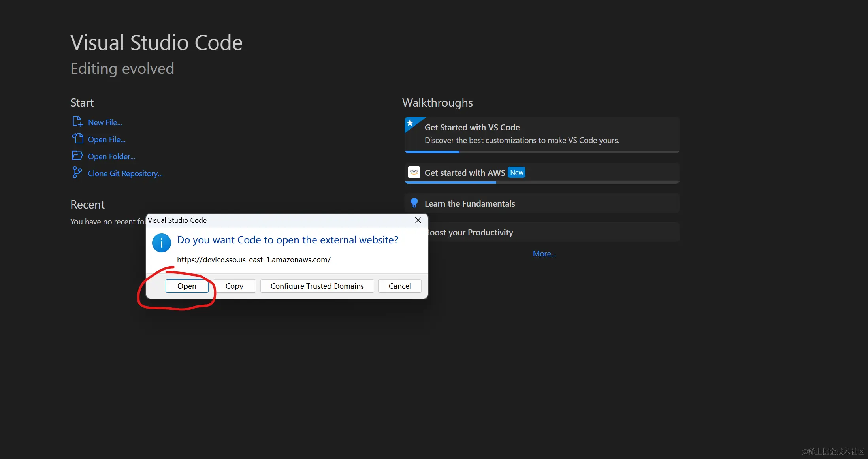The image size is (868, 459).
Task: Click the amazonaws.com URL text in dialog
Action: tap(254, 260)
